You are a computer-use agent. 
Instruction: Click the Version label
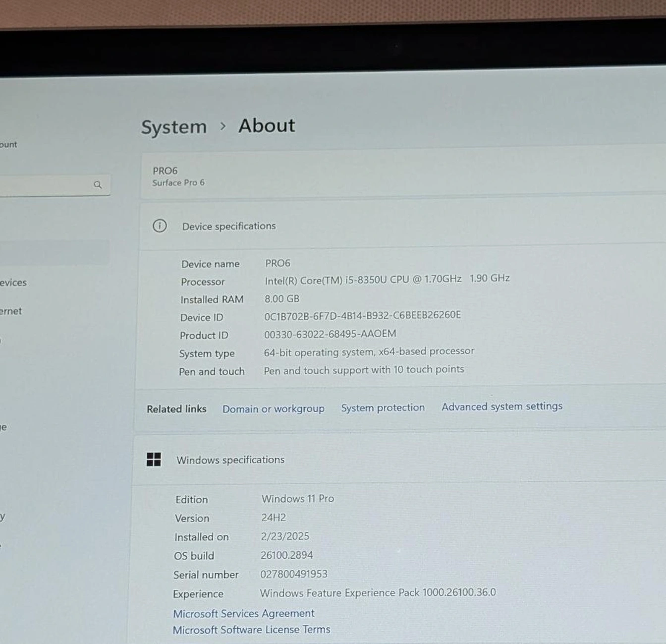[x=192, y=518]
